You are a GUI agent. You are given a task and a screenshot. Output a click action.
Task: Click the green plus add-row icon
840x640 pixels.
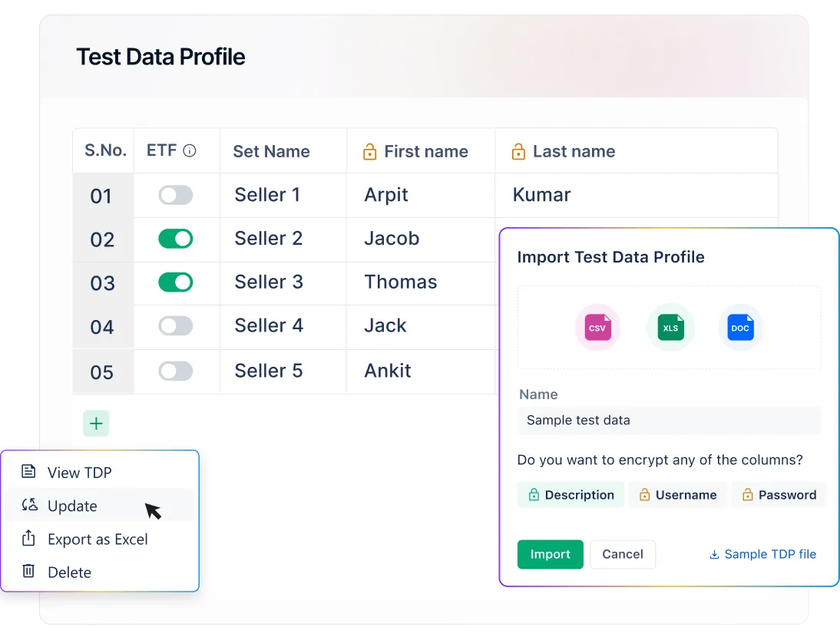point(96,424)
